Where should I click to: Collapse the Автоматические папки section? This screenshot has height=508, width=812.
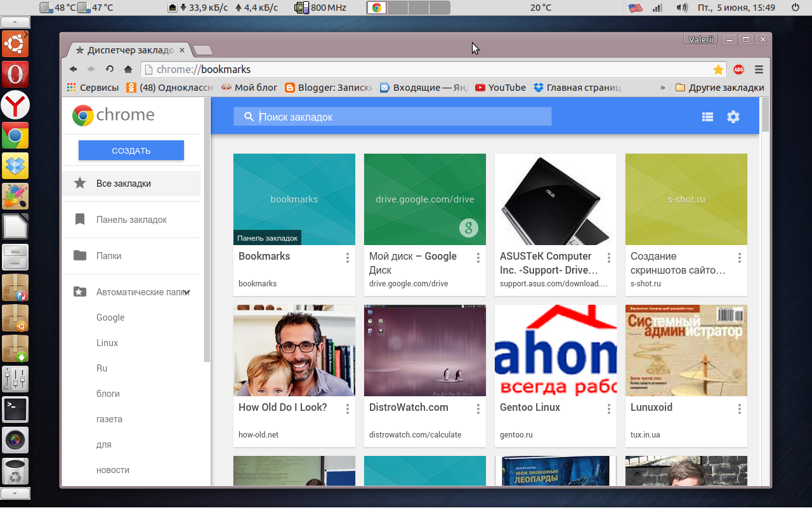coord(187,292)
